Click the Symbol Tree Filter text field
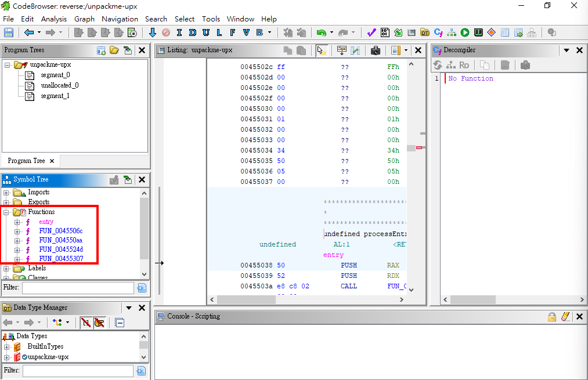 coord(77,288)
